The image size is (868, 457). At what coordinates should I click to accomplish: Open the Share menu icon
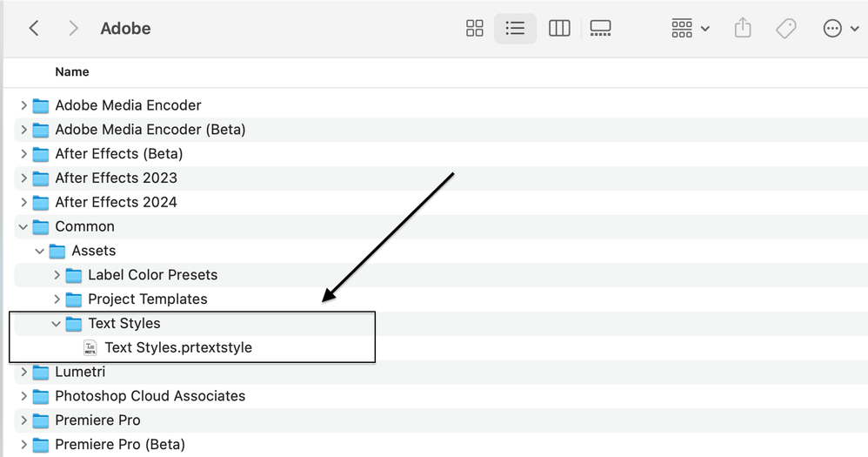pyautogui.click(x=743, y=29)
